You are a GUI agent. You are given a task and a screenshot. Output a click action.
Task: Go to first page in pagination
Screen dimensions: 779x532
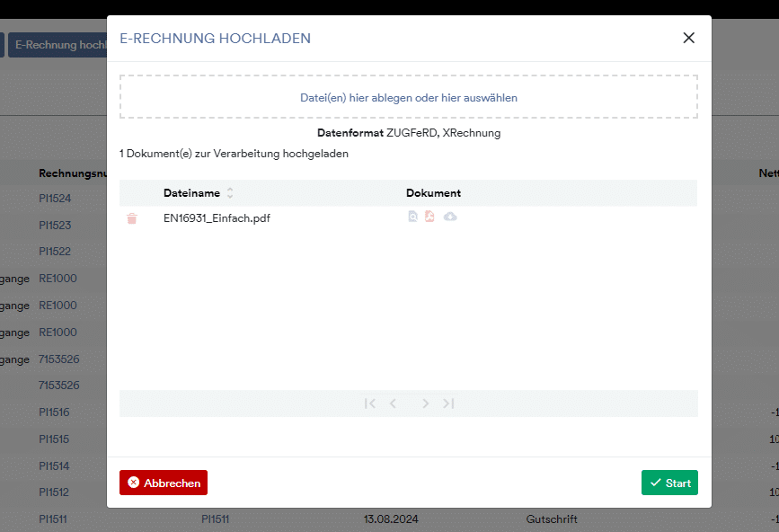[x=369, y=403]
